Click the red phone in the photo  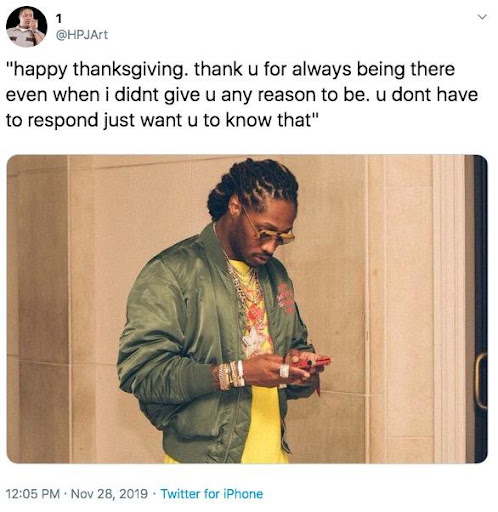click(x=313, y=363)
